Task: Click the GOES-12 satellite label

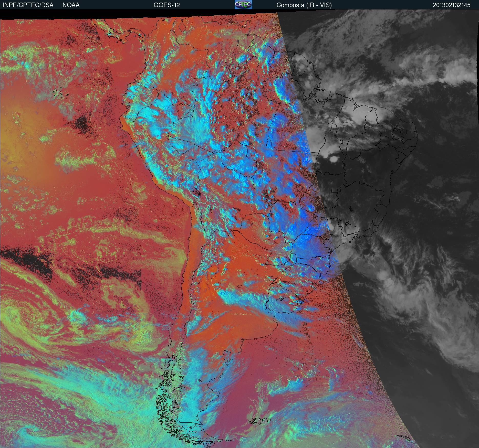Action: (x=167, y=5)
